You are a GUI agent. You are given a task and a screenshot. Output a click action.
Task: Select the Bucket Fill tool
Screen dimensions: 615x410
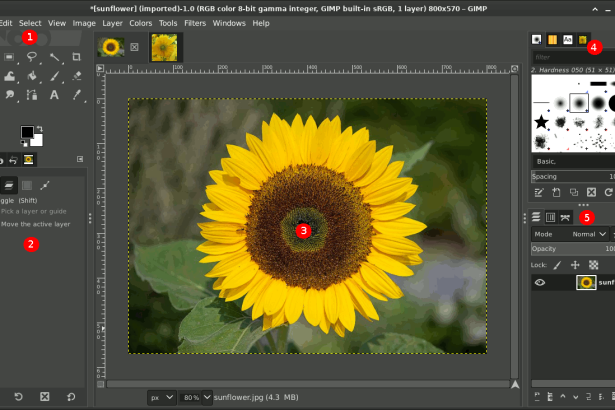pyautogui.click(x=32, y=76)
